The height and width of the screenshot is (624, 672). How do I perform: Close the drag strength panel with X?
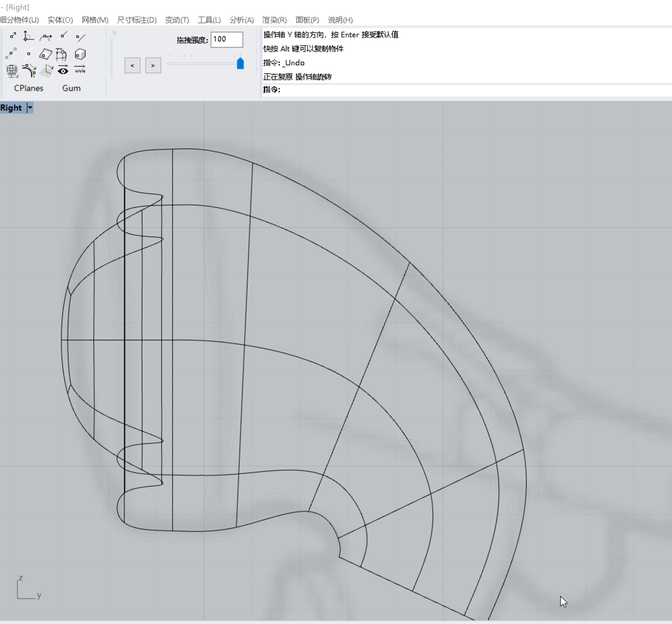point(115,32)
